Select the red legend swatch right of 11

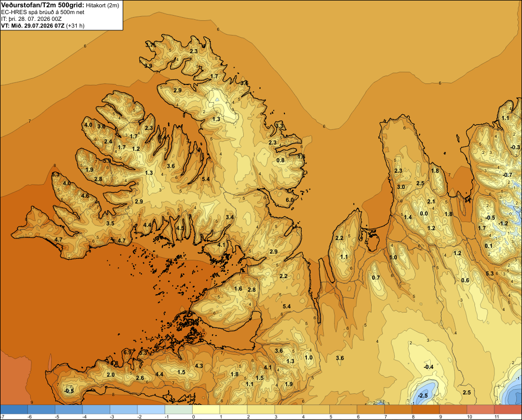[x=508, y=410]
